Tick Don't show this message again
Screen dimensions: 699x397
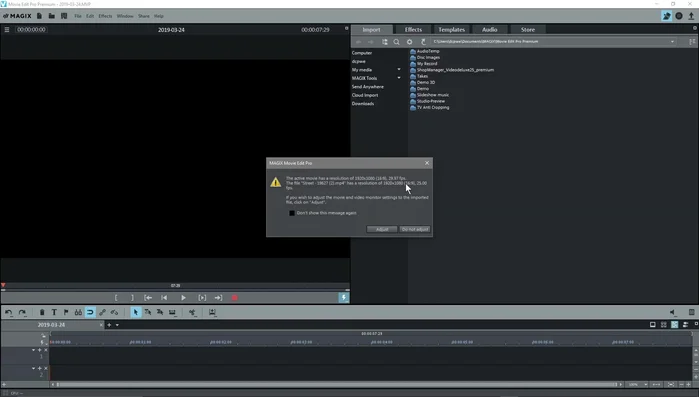tap(292, 213)
